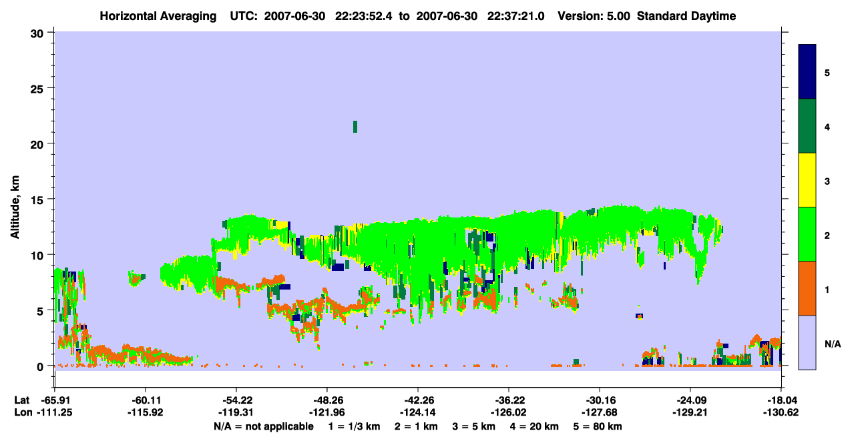Click the 'Altitude, km' axis label

14,207
